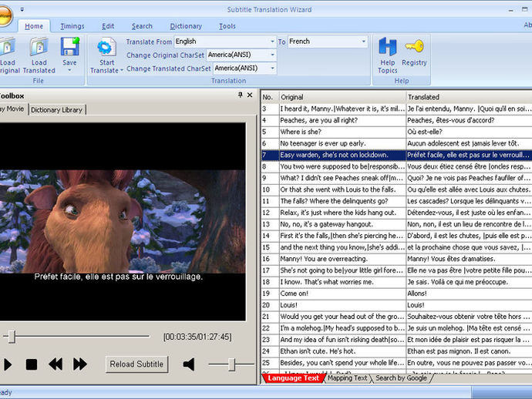Viewport: 532px width, 399px height.
Task: Click translated cell 'Peaches, êtes-vous d'accord?'
Action: click(469, 120)
